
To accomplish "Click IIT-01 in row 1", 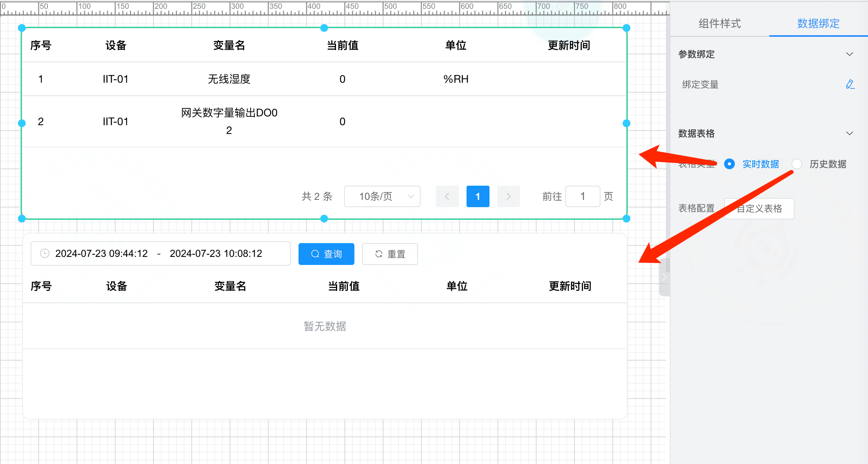I will (115, 79).
